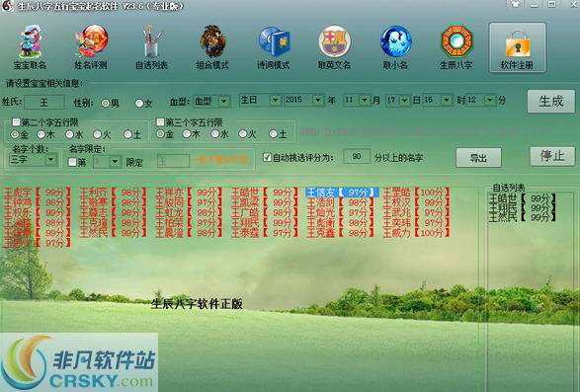This screenshot has height=392, width=580.
Task: Open the 软件注册 registration lock icon
Action: pyautogui.click(x=517, y=47)
